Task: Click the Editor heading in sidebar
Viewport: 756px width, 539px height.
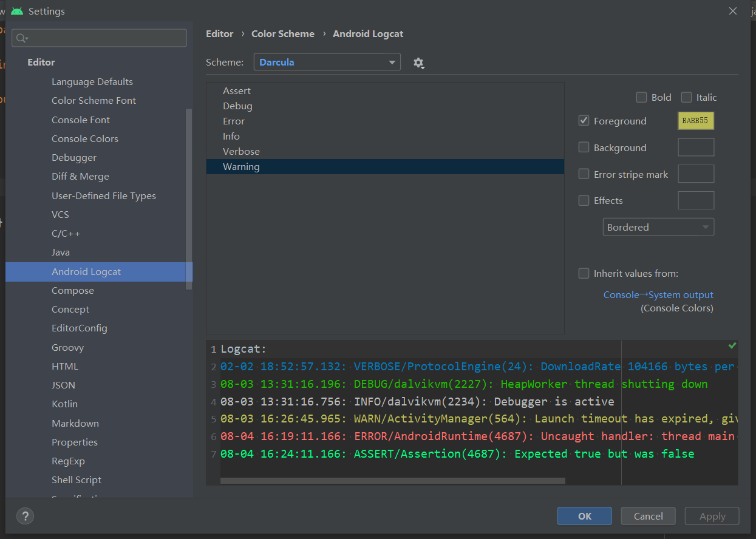Action: pyautogui.click(x=41, y=62)
